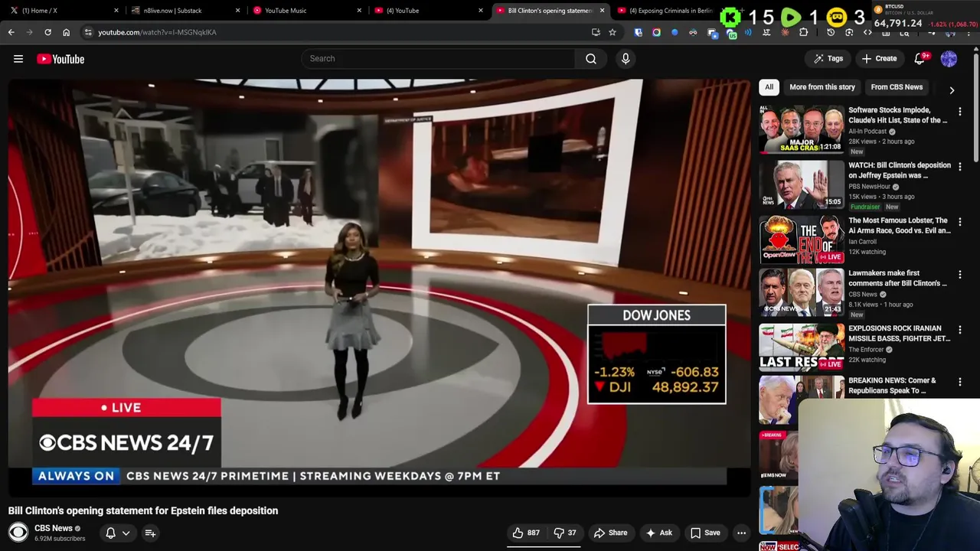
Task: Open the notifications bell in the header
Action: click(x=920, y=58)
